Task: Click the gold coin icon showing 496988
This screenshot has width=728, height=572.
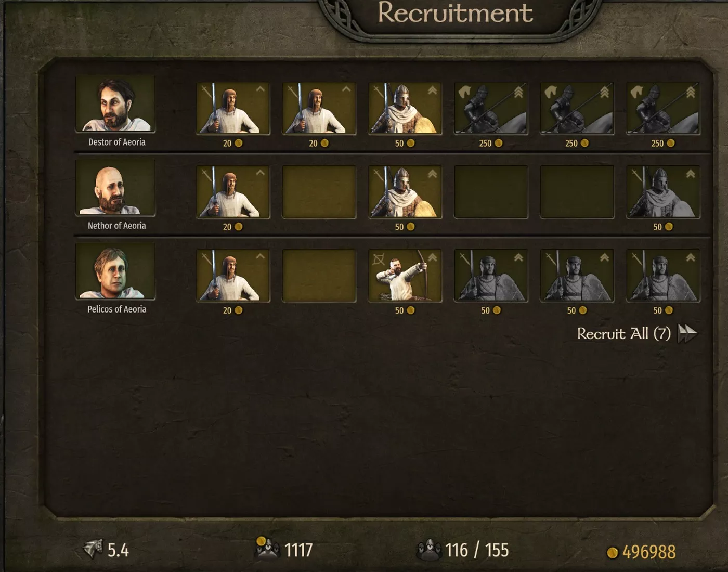Action: [613, 552]
